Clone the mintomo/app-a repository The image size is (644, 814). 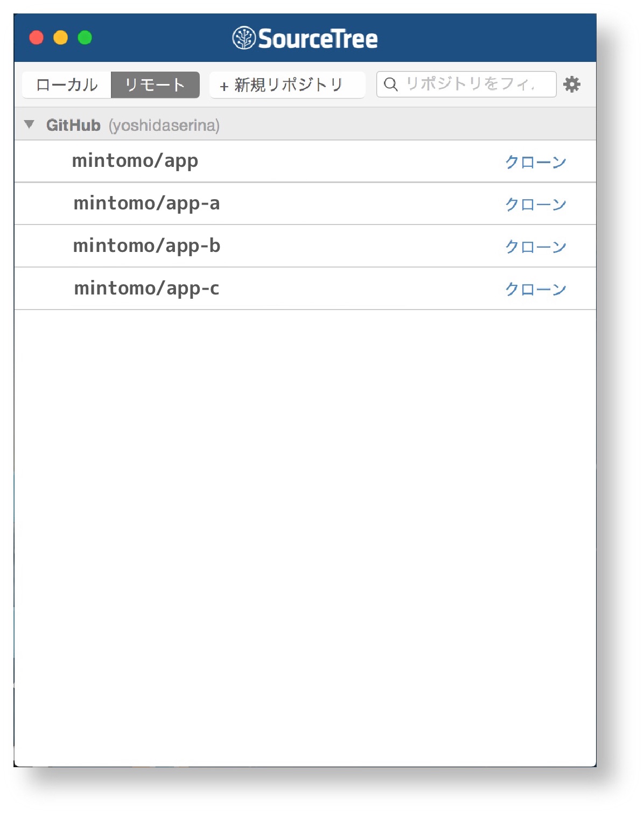535,205
